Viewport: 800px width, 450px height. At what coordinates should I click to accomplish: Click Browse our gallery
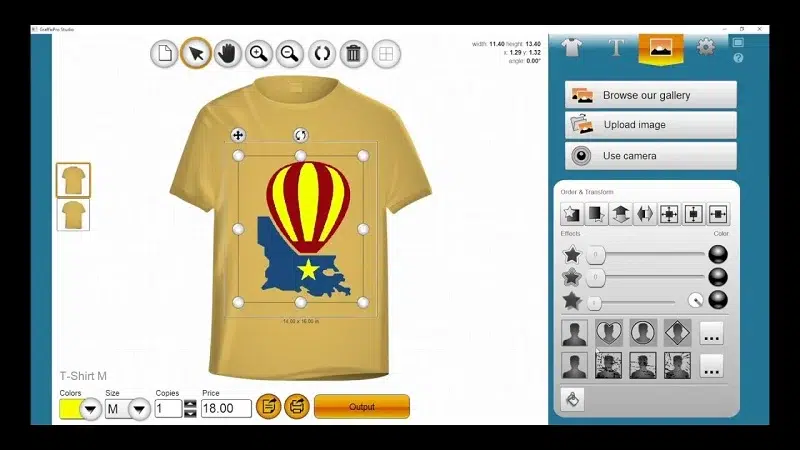coord(651,95)
